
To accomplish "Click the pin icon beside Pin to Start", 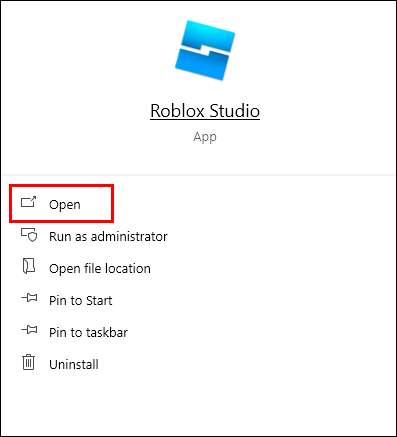I will pos(29,298).
